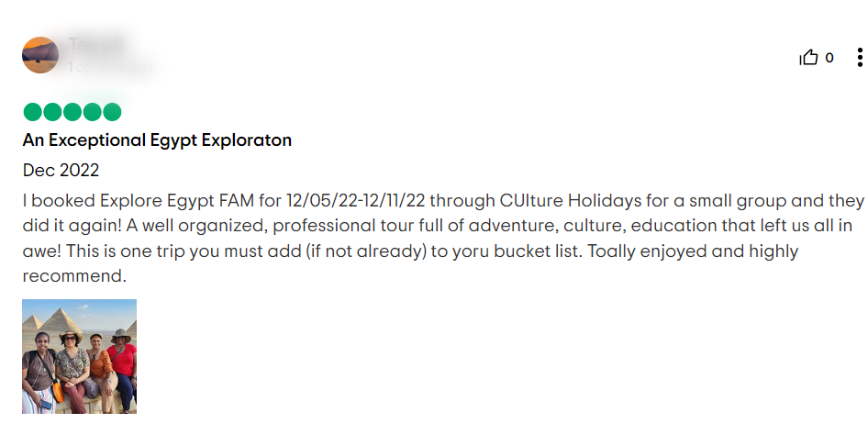
Task: Click the "12/05/22-12/11/22" date range text
Action: (355, 200)
